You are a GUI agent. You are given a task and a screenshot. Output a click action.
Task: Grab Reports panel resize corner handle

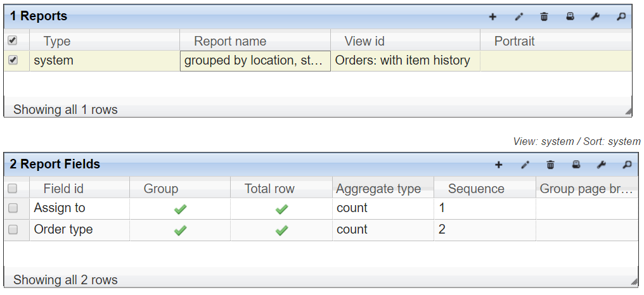628,111
